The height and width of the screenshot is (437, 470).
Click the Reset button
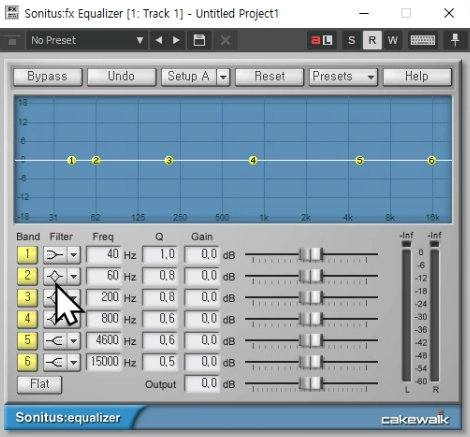pyautogui.click(x=269, y=77)
